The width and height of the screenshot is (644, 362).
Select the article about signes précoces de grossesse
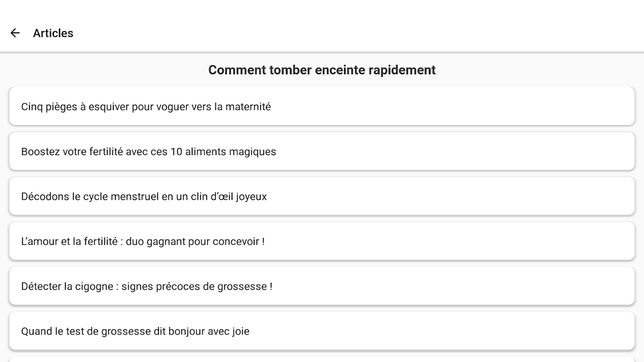[x=147, y=286]
